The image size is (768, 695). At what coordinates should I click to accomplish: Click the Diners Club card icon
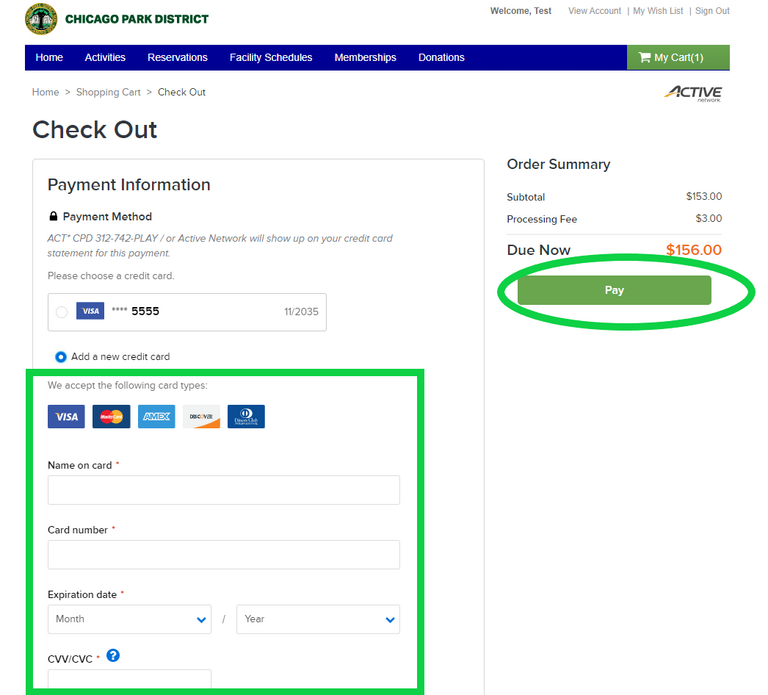pos(246,416)
